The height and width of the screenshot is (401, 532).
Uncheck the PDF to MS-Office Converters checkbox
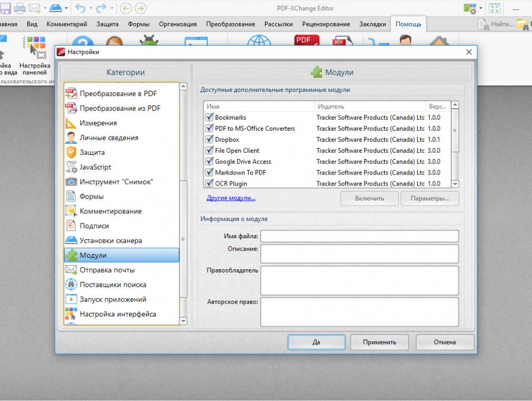point(209,129)
